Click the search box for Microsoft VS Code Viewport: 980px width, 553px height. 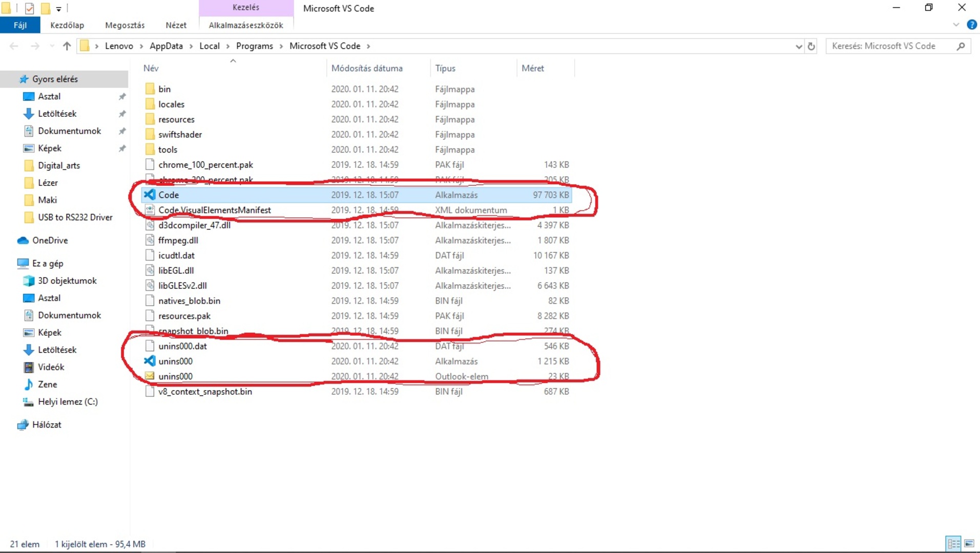[891, 46]
